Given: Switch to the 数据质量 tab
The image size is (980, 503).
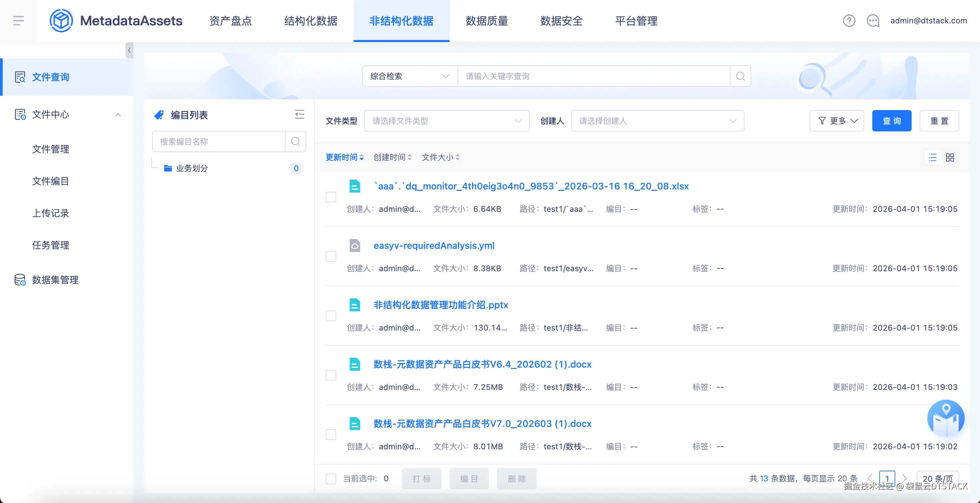Looking at the screenshot, I should point(487,21).
